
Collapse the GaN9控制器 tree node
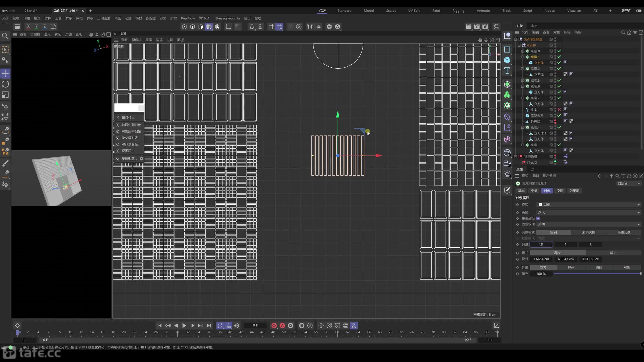point(515,39)
